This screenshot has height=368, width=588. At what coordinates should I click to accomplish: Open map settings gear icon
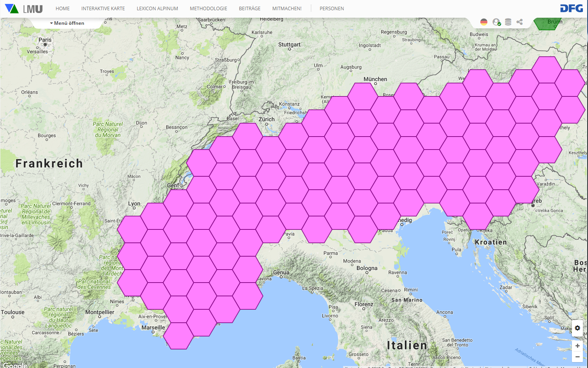(577, 328)
